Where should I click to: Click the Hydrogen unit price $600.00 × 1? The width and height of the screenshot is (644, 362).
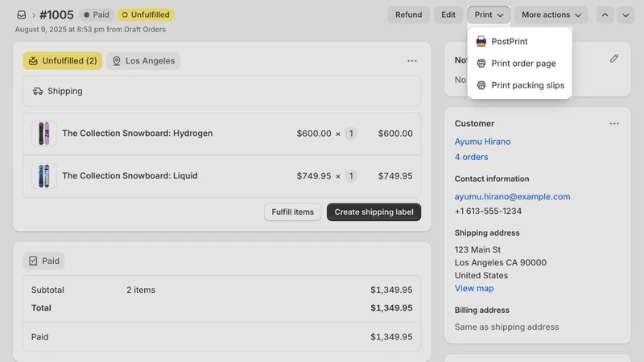point(327,134)
